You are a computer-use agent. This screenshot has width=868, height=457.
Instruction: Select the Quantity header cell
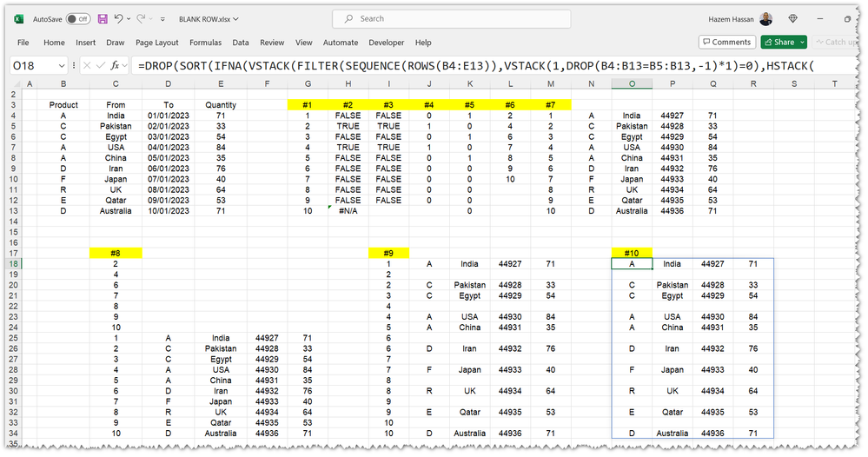(221, 104)
